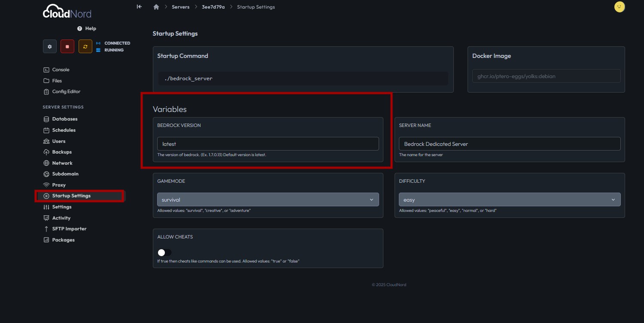The height and width of the screenshot is (323, 644).
Task: Open the Gamemode dropdown
Action: [x=268, y=199]
